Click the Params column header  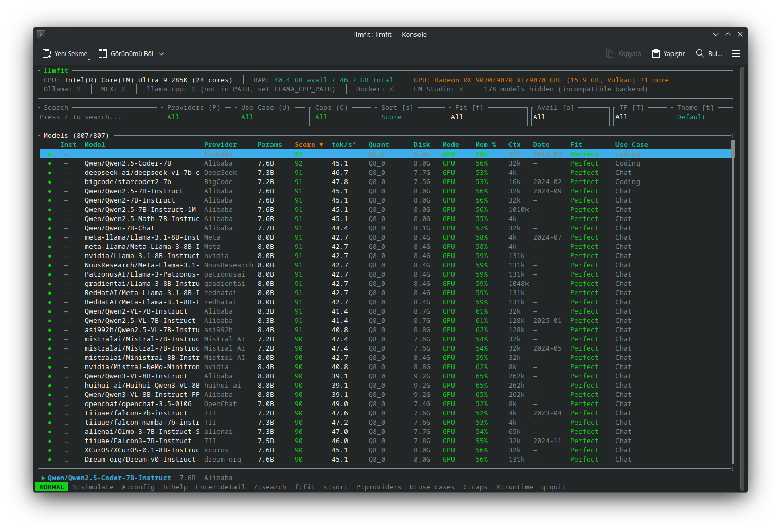pyautogui.click(x=269, y=145)
